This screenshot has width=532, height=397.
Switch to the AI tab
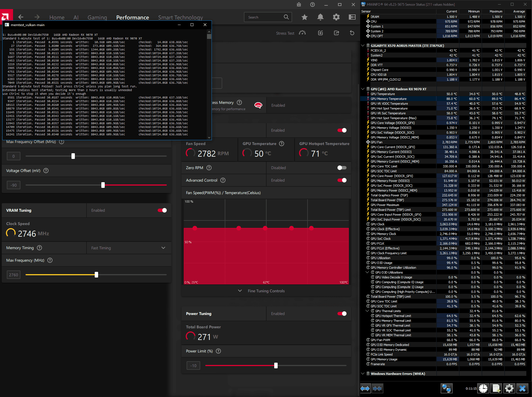76,17
